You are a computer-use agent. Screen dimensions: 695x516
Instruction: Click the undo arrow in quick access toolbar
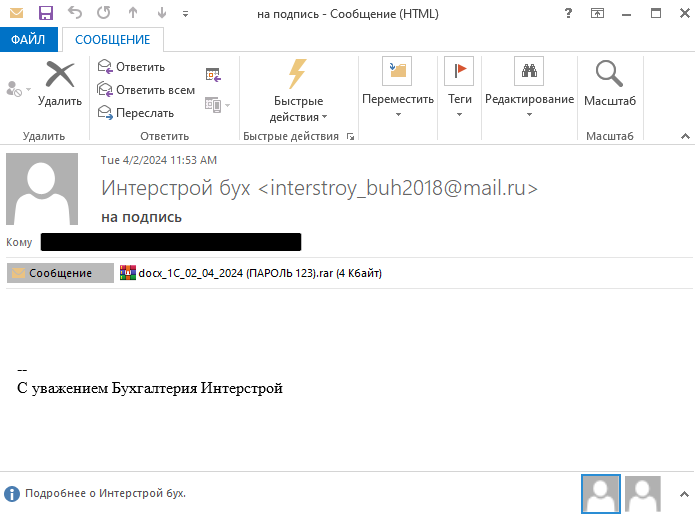pos(75,14)
